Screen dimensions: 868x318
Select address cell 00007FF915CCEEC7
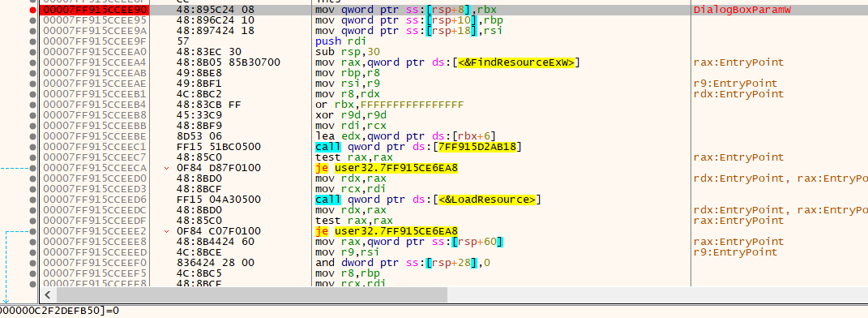(x=95, y=157)
